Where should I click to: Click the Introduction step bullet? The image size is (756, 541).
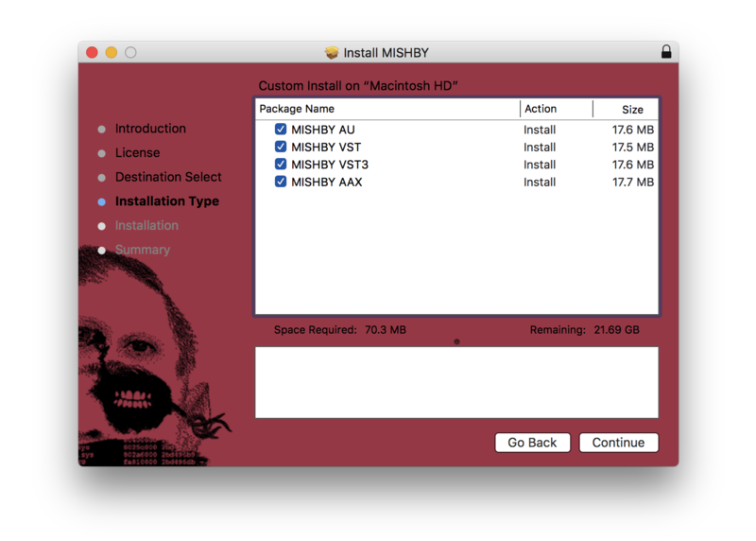[102, 130]
